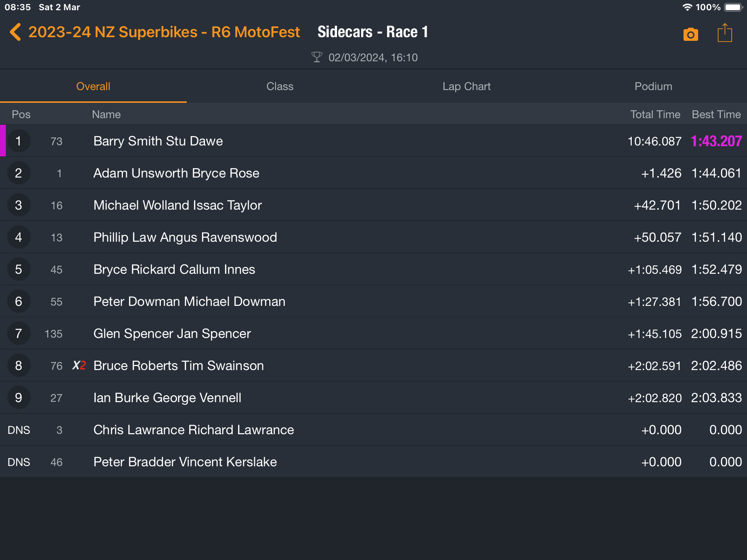The image size is (747, 560).
Task: Tap the purple best time 1:43.207
Action: point(716,141)
